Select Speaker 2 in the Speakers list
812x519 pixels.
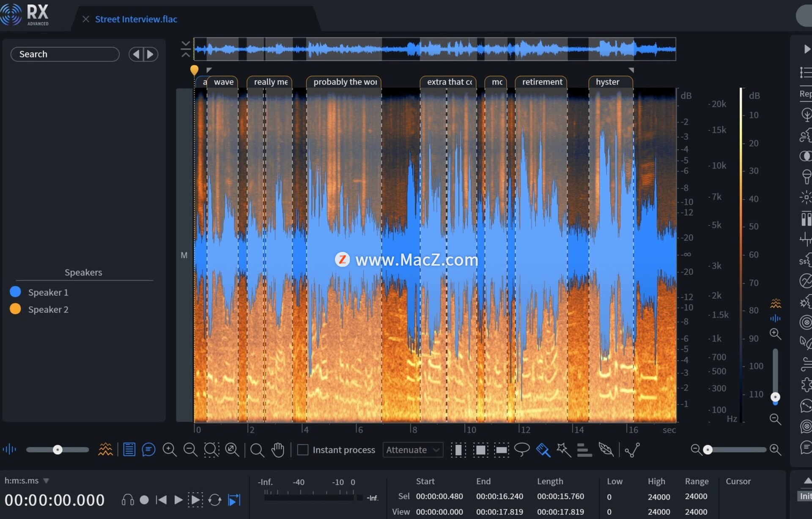click(x=48, y=309)
